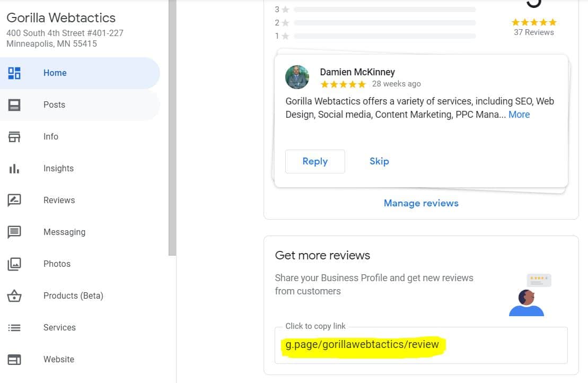The width and height of the screenshot is (588, 383).
Task: Click the Website icon in sidebar
Action: tap(14, 360)
